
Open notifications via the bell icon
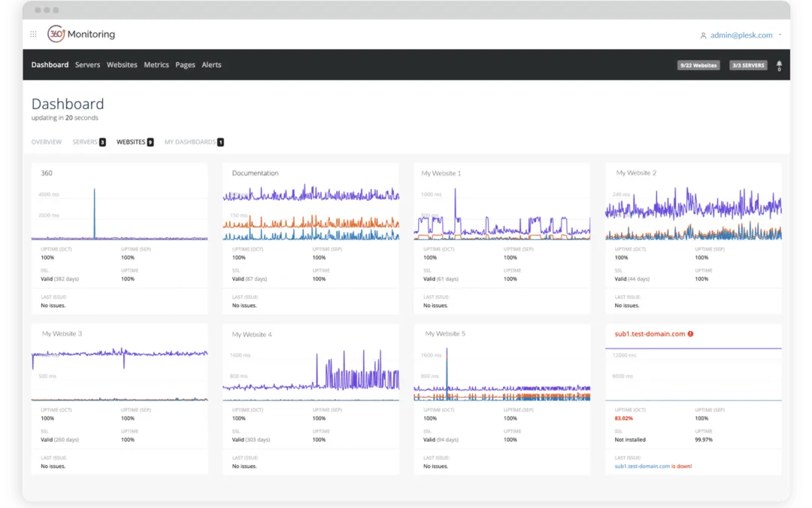pyautogui.click(x=779, y=65)
